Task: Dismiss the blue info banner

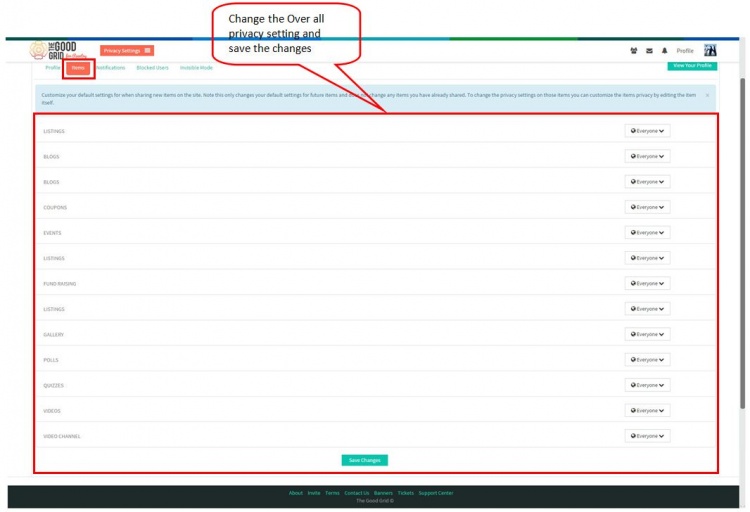Action: (707, 95)
